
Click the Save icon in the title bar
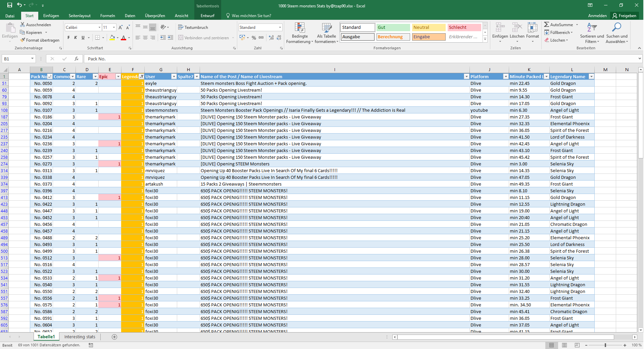pos(10,5)
